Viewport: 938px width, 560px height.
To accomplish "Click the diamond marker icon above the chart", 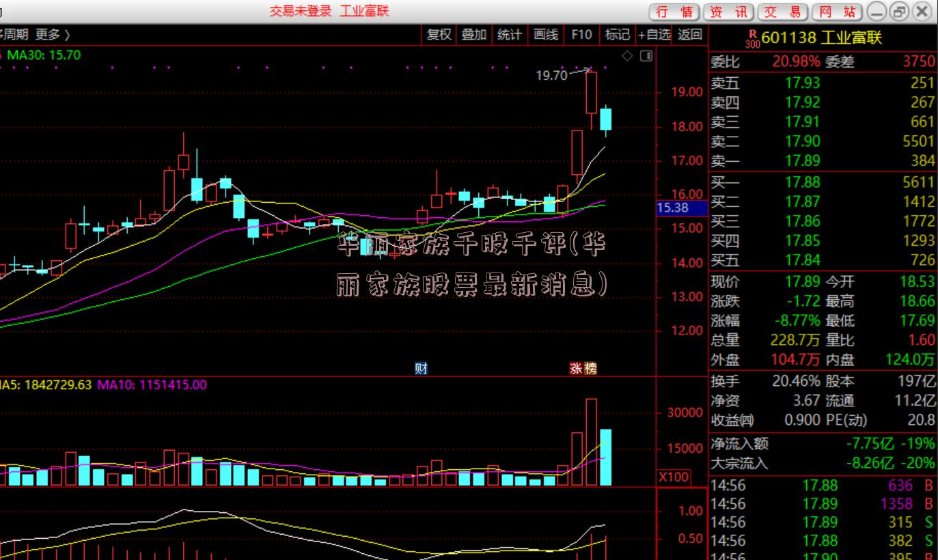I will [627, 55].
